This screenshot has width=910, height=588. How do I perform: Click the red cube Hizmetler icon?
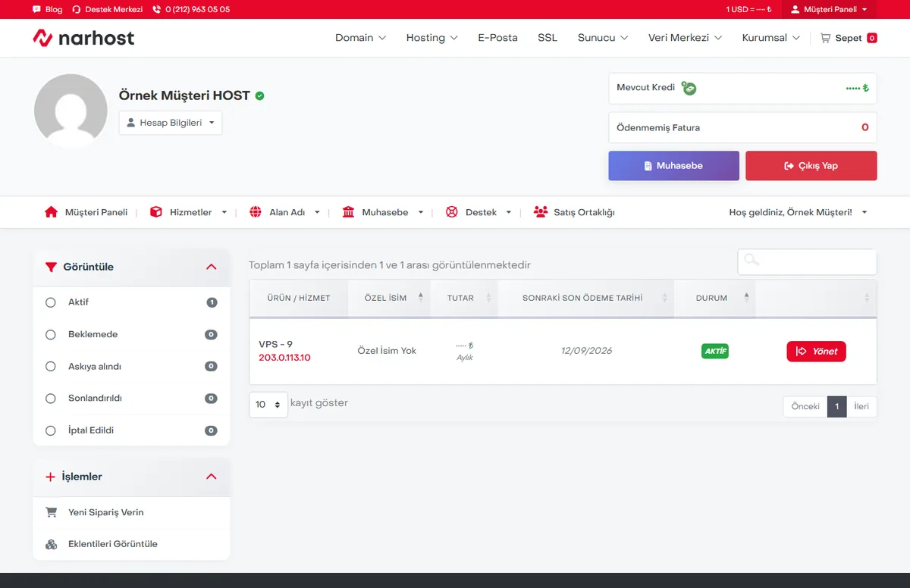156,212
